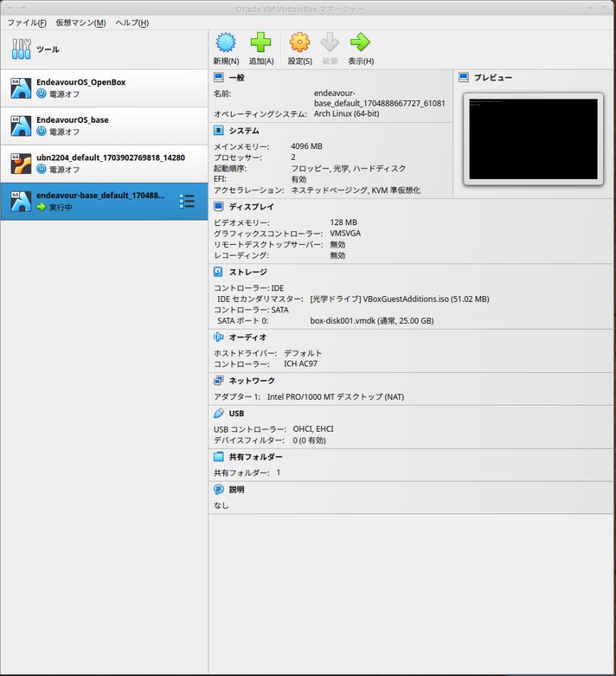The width and height of the screenshot is (616, 676).
Task: Click the ICH AC97 audio controller value
Action: click(301, 364)
